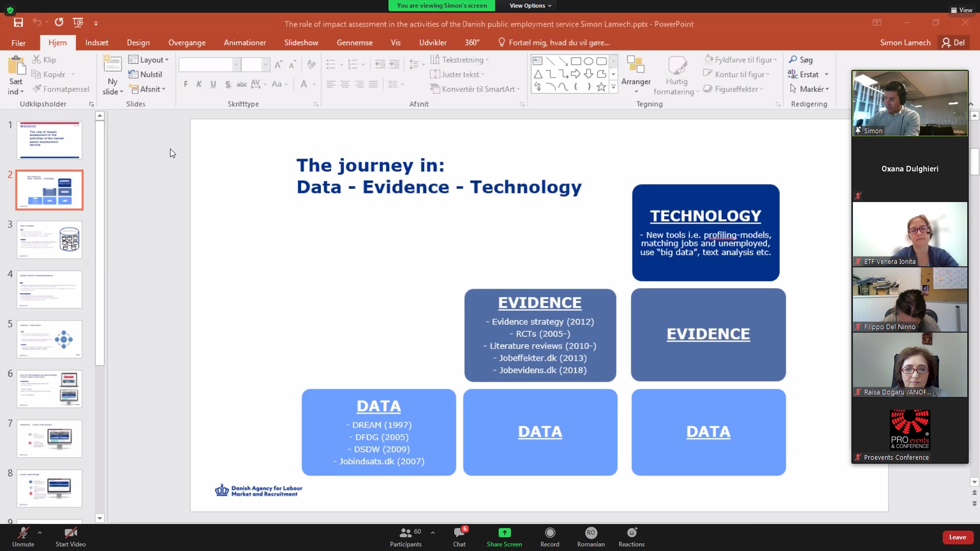Screen dimensions: 980x551
Task: Open the Slideshow tab
Action: 301,42
